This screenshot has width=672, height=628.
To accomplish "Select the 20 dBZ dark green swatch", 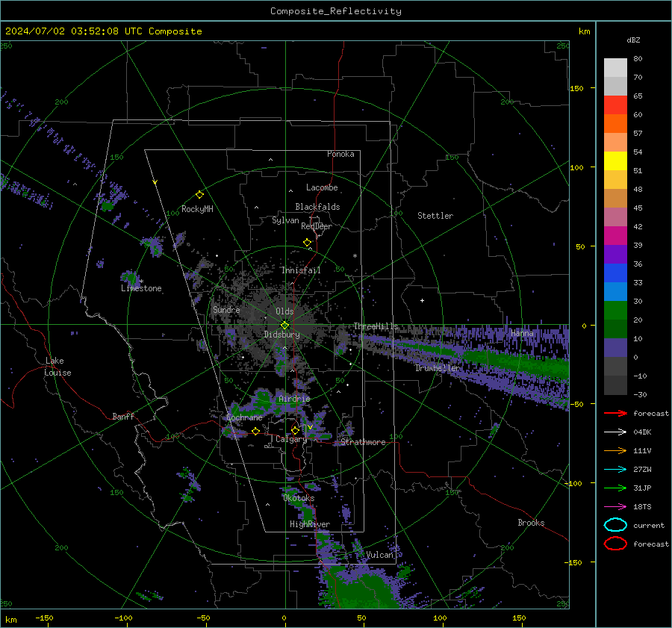I will pyautogui.click(x=615, y=329).
